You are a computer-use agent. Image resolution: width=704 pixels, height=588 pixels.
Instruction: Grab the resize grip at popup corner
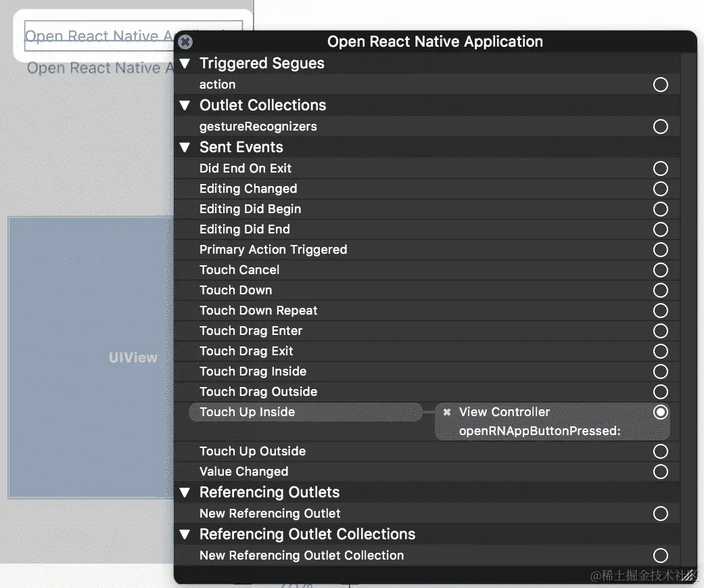tap(688, 576)
